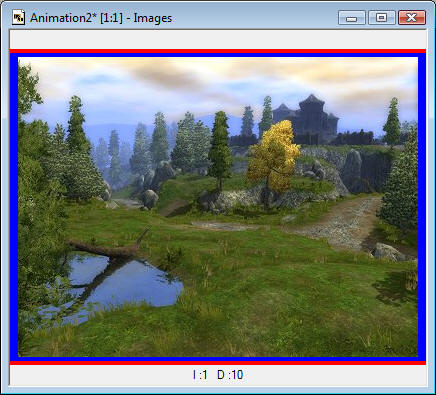This screenshot has height=395, width=436.
Task: Click the red bottom border line of frame
Action: pyautogui.click(x=218, y=363)
